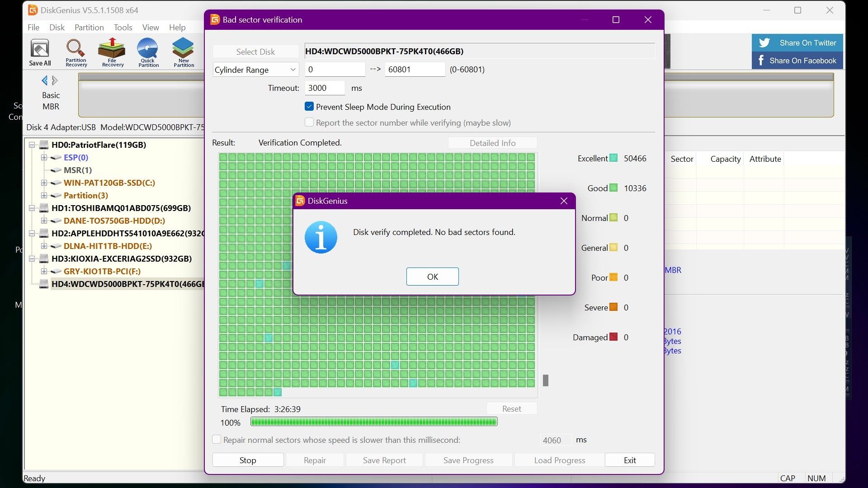The image size is (868, 488).
Task: Click the blue information icon in message box
Action: [321, 237]
